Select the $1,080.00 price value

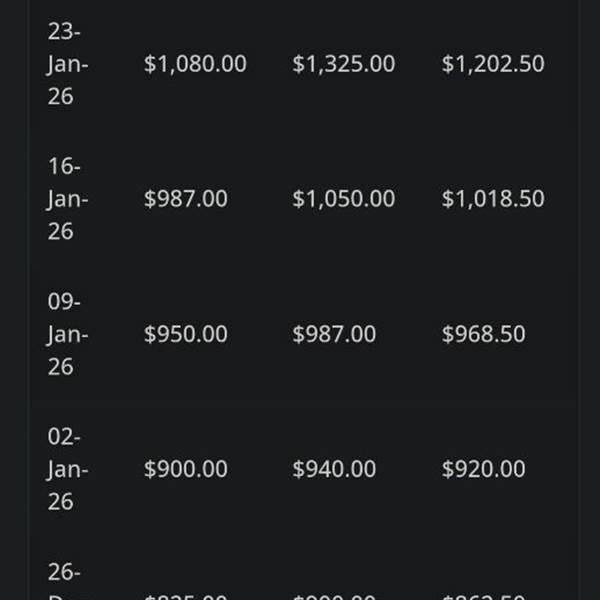click(195, 64)
